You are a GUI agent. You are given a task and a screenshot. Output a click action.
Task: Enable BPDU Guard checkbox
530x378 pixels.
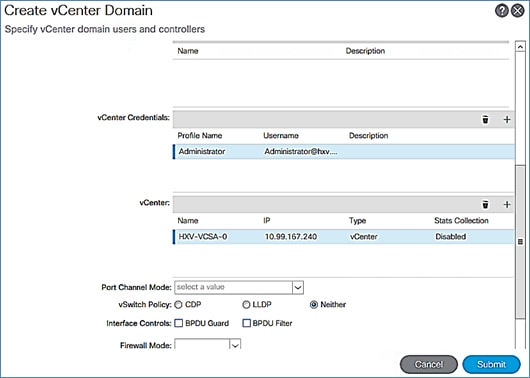(x=178, y=323)
